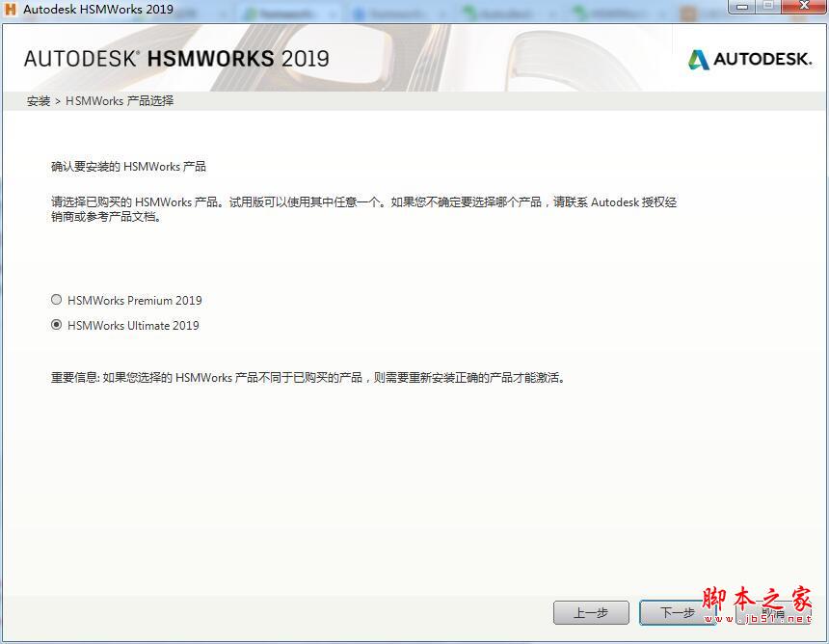Click 上一步 to go back a step
This screenshot has width=829, height=644.
point(592,612)
